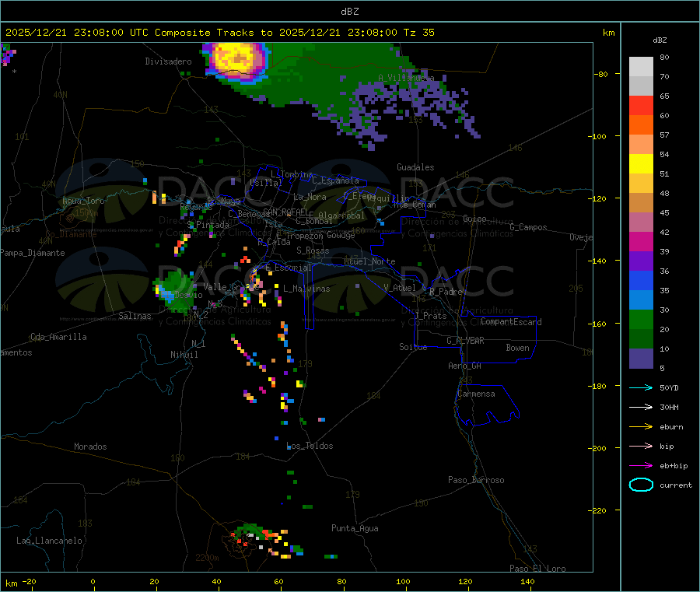This screenshot has width=700, height=592.
Task: Click the 0 km horizontal axis label
Action: (x=93, y=581)
